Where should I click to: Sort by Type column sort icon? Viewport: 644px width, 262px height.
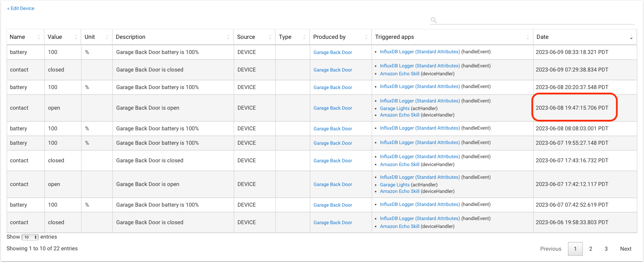click(x=304, y=37)
